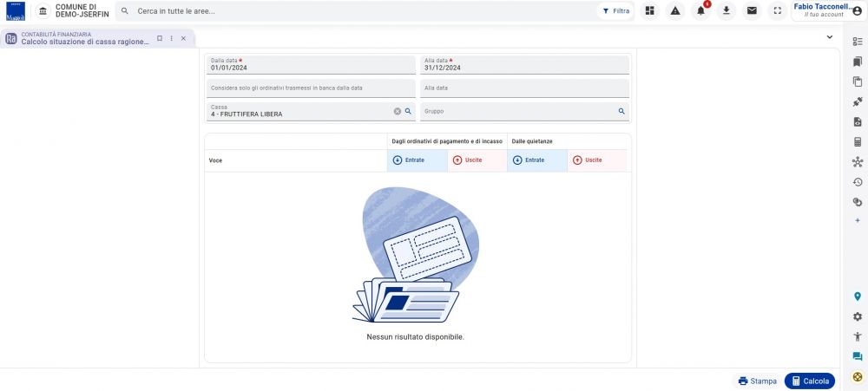Image resolution: width=868 pixels, height=391 pixels.
Task: Open the bookmarks icon in right sidebar
Action: [x=858, y=62]
